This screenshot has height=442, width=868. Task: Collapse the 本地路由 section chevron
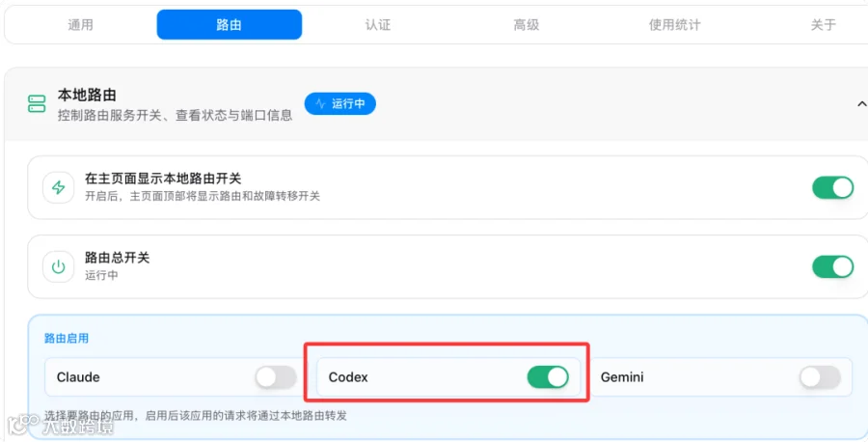[x=861, y=103]
